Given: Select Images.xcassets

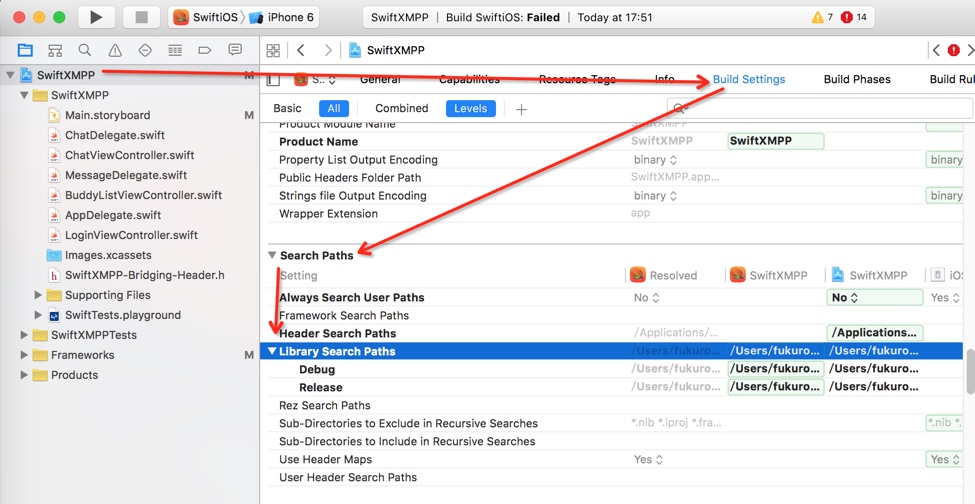Looking at the screenshot, I should coord(108,255).
